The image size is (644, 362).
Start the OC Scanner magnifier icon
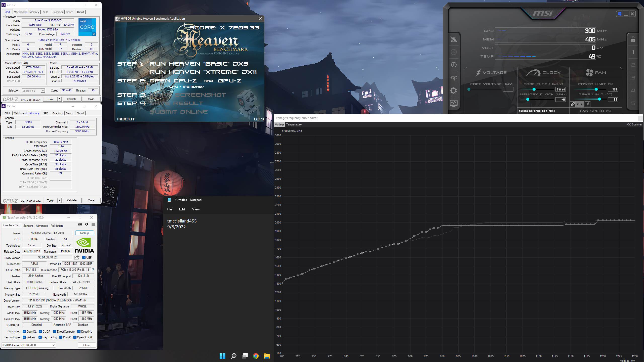[x=454, y=78]
